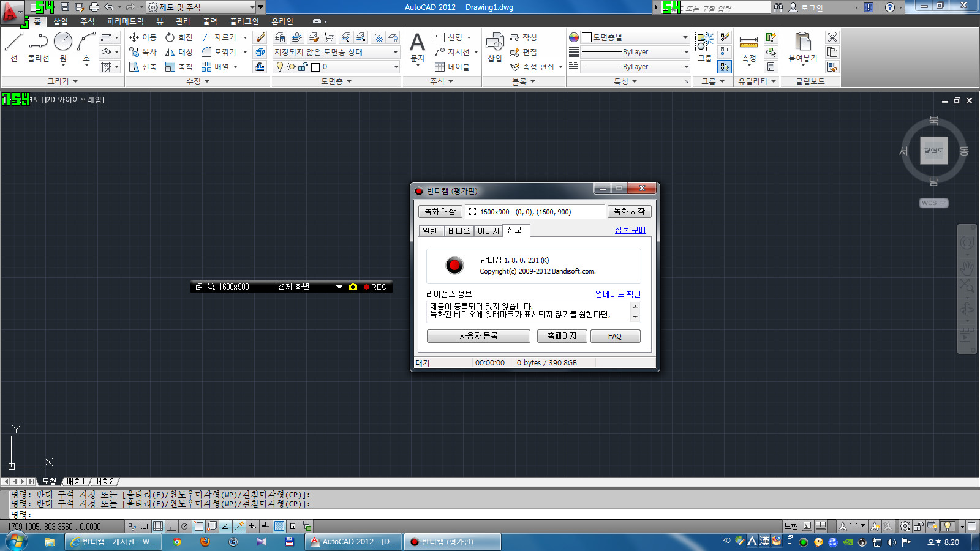
Task: Choose the Scale (축척) tool
Action: pos(179,67)
